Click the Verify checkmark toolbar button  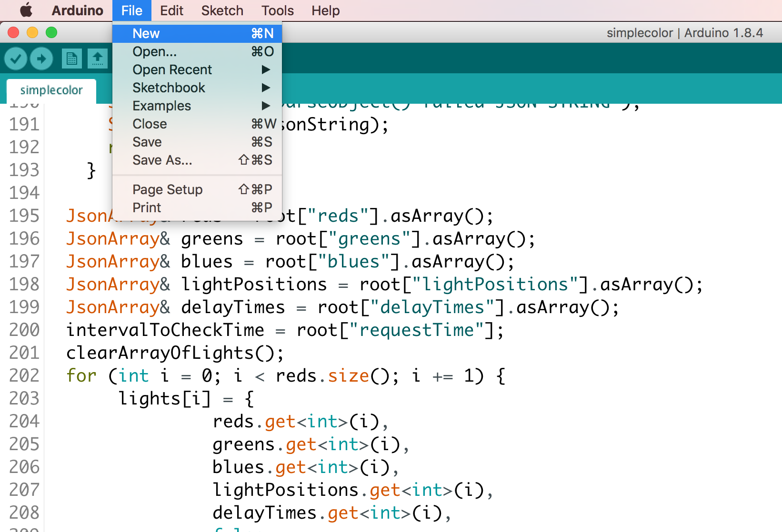(x=16, y=59)
